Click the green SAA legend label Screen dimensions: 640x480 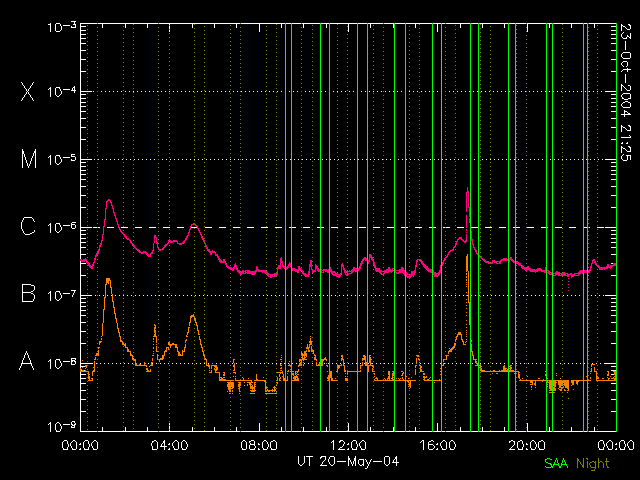[556, 463]
